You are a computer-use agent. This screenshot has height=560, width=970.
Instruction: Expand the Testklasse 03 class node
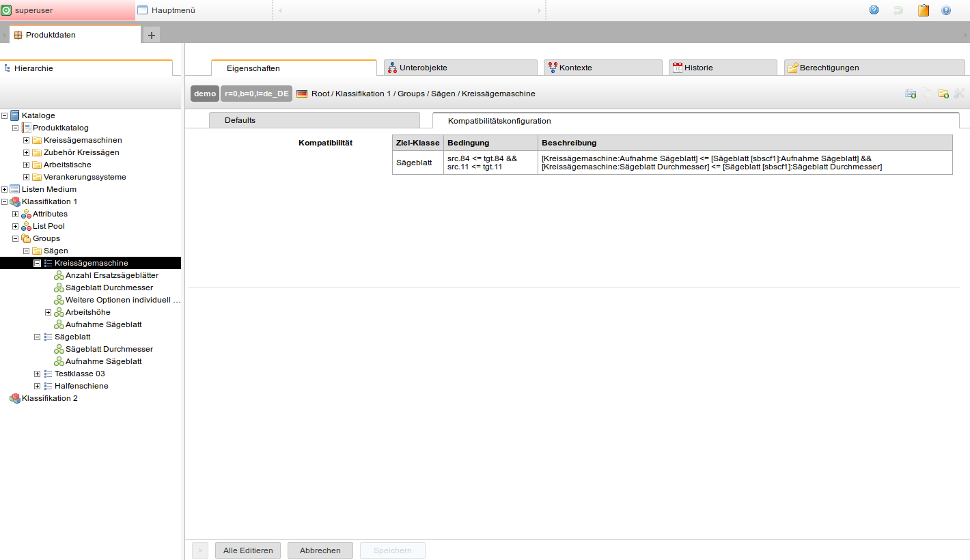coord(38,374)
